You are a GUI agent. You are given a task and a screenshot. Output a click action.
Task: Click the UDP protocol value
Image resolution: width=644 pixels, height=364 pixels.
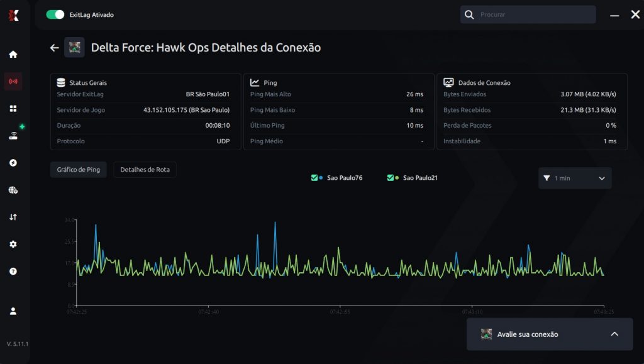pyautogui.click(x=223, y=141)
